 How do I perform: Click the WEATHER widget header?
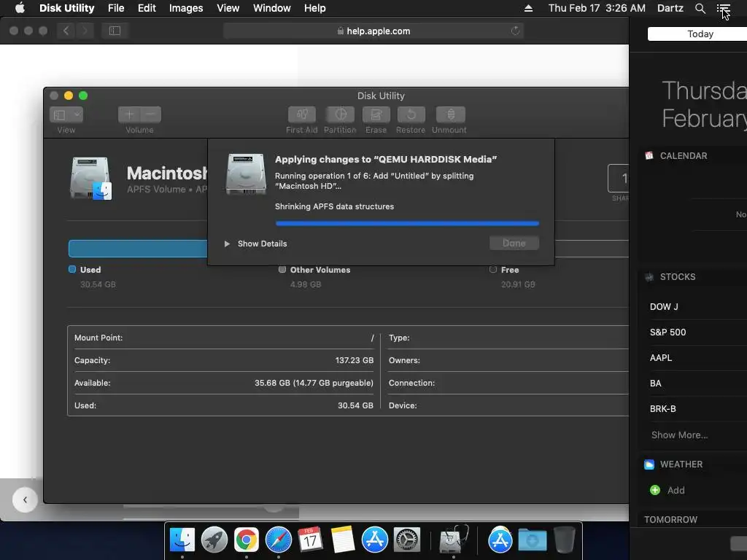tap(681, 464)
